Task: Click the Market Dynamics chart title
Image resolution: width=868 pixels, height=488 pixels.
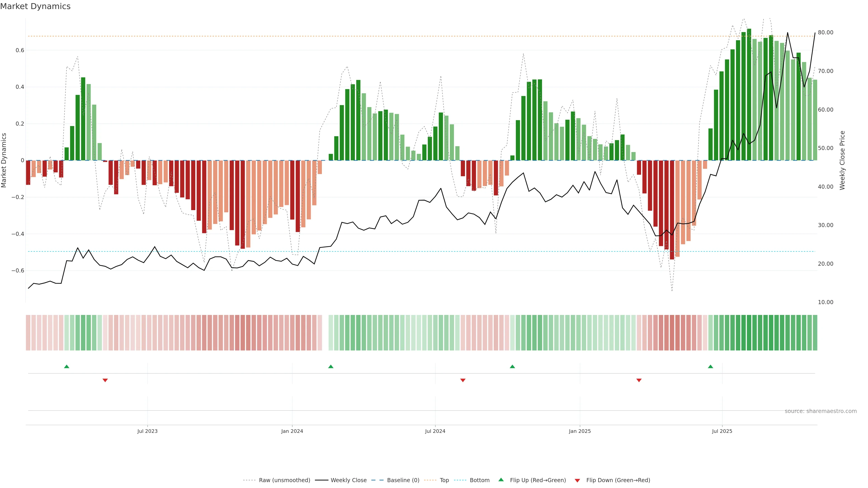Action: (x=35, y=6)
